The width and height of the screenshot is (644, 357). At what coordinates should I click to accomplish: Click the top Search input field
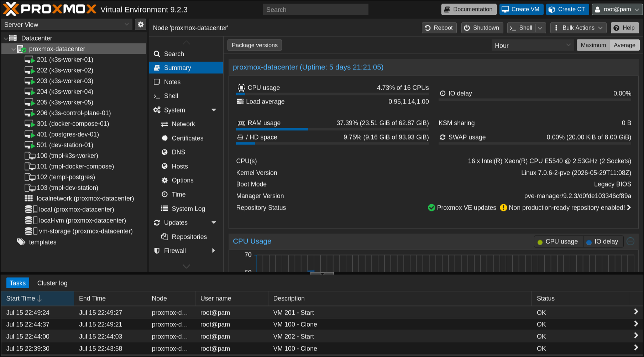[x=315, y=10]
